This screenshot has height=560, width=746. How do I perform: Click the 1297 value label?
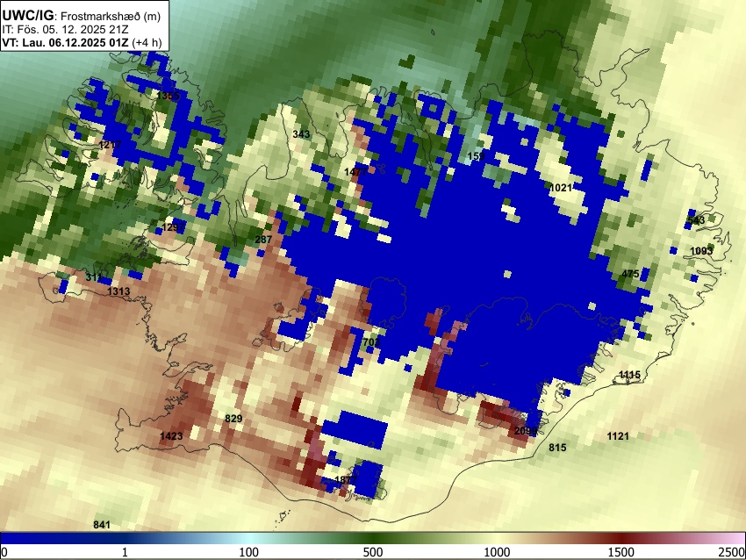[173, 227]
